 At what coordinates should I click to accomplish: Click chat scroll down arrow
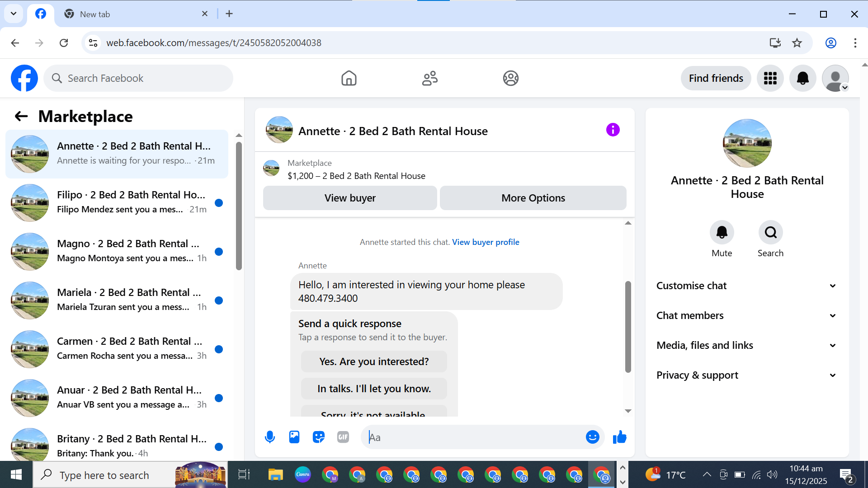[628, 411]
